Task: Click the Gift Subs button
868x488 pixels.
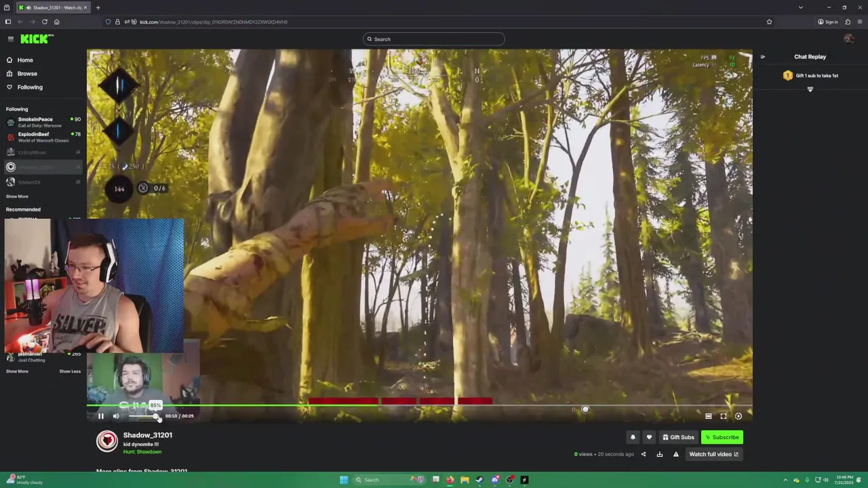Action: (678, 437)
